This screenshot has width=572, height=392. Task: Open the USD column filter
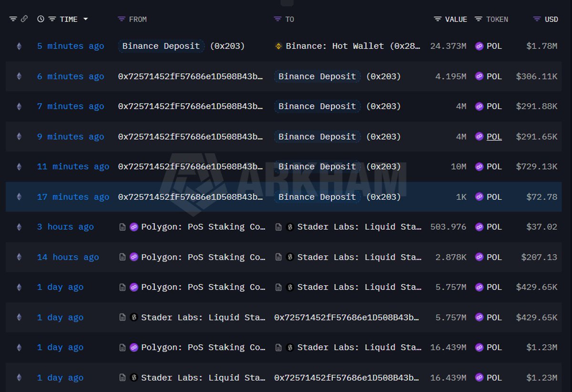[537, 19]
